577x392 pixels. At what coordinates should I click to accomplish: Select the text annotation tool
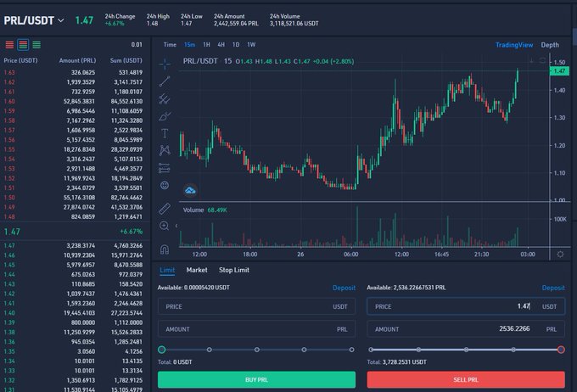(165, 133)
